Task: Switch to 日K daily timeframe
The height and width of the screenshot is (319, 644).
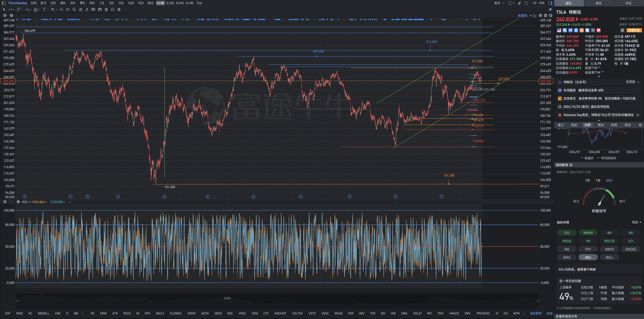Action: [x=53, y=3]
